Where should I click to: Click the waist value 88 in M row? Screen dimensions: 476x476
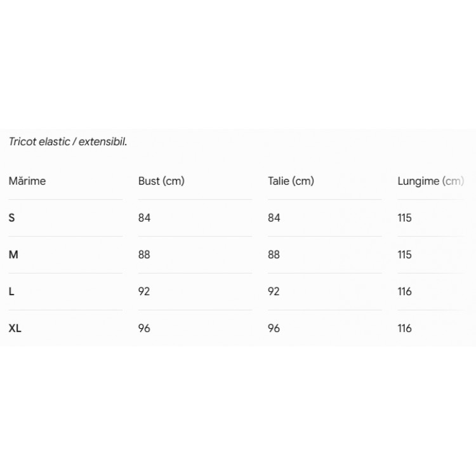(274, 255)
